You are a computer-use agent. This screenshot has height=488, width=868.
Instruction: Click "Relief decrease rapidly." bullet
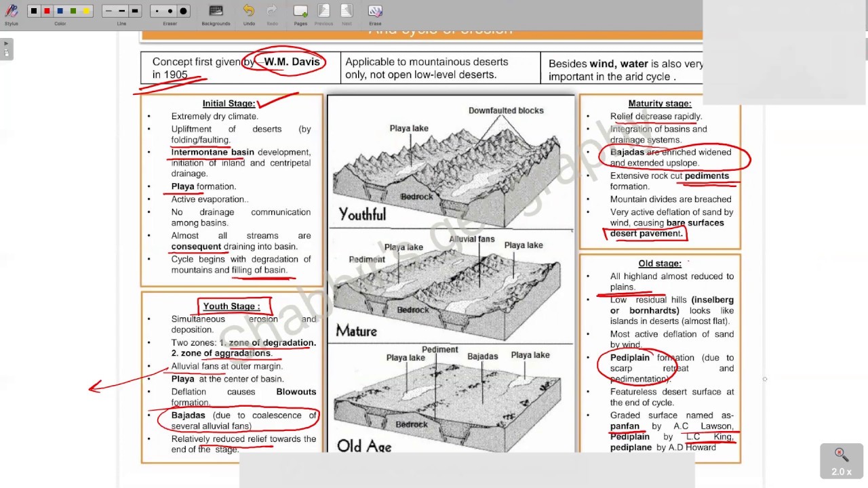click(656, 117)
